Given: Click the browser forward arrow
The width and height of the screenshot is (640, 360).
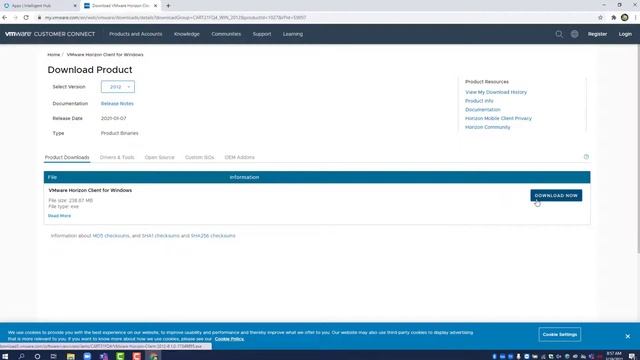Looking at the screenshot, I should point(16,18).
